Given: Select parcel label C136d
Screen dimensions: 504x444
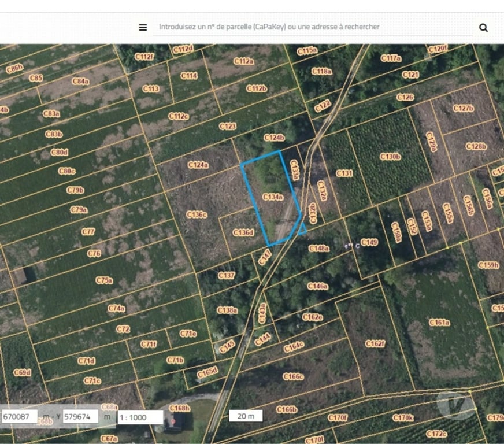Looking at the screenshot, I should (x=243, y=232).
